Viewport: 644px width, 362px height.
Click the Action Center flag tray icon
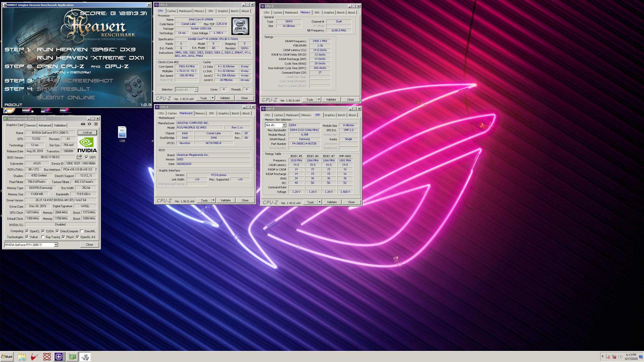click(608, 357)
